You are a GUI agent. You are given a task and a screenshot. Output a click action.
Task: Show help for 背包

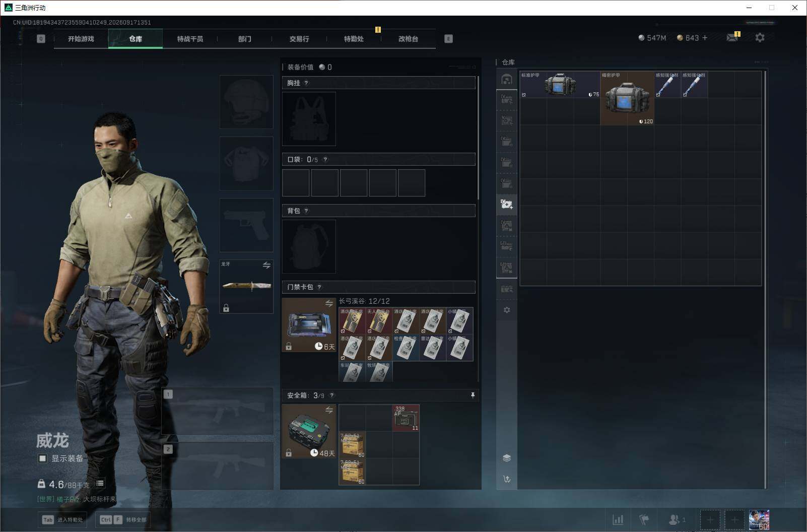click(x=306, y=211)
